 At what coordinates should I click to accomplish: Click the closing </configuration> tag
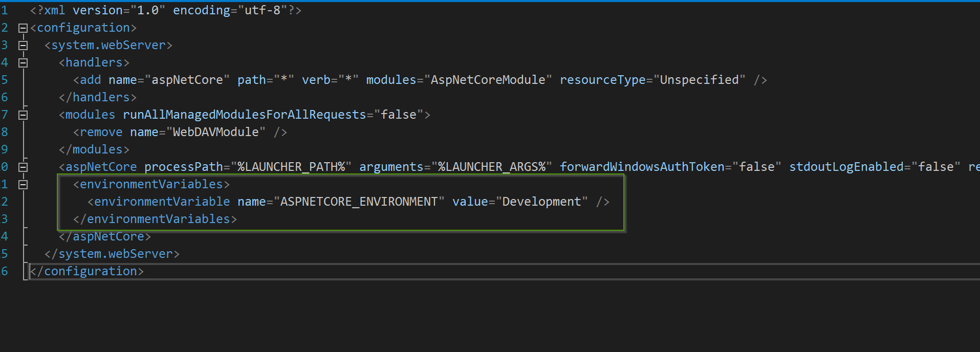click(x=87, y=271)
